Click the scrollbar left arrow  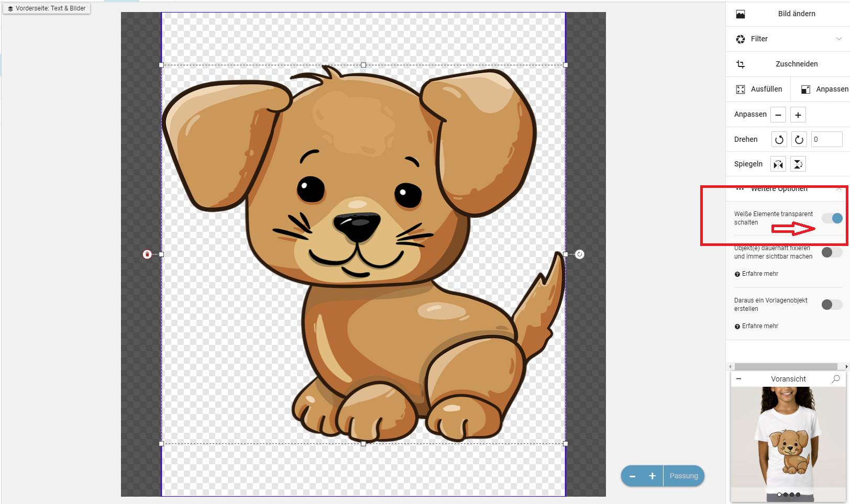click(x=730, y=366)
